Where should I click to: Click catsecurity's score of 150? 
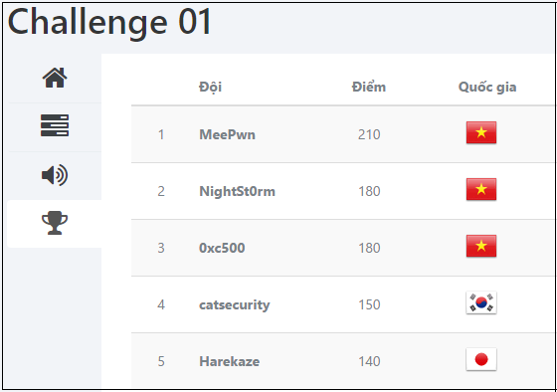369,304
